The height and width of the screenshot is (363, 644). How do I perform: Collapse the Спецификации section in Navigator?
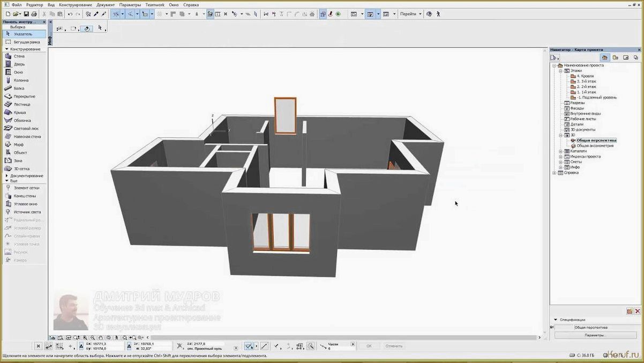556,320
